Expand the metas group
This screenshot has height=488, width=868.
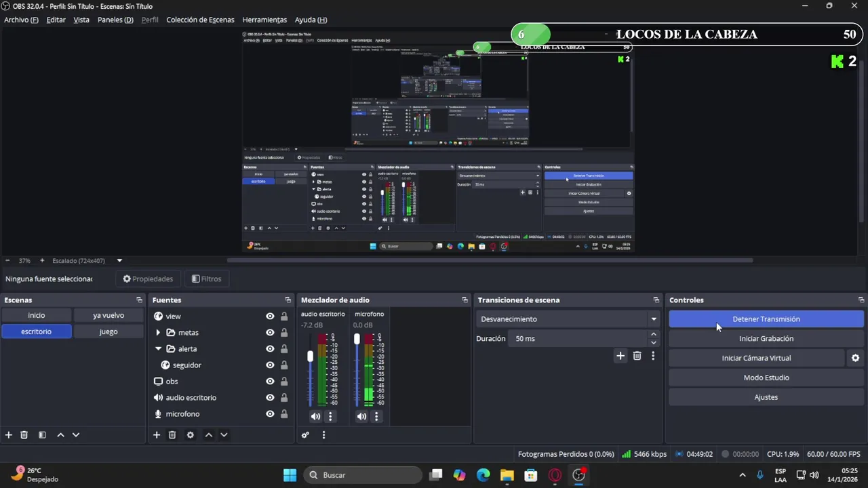(x=158, y=332)
